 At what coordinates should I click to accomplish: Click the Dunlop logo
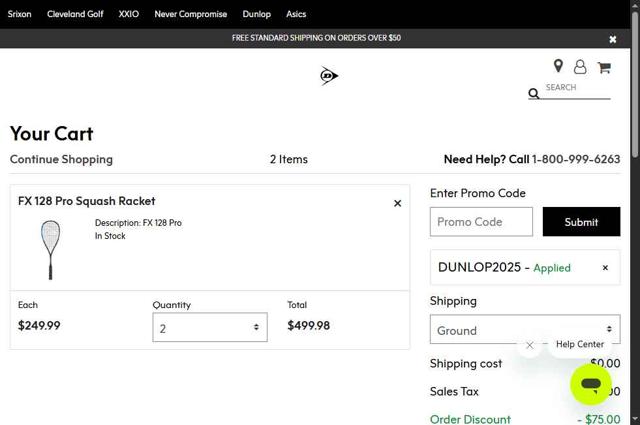click(x=329, y=76)
